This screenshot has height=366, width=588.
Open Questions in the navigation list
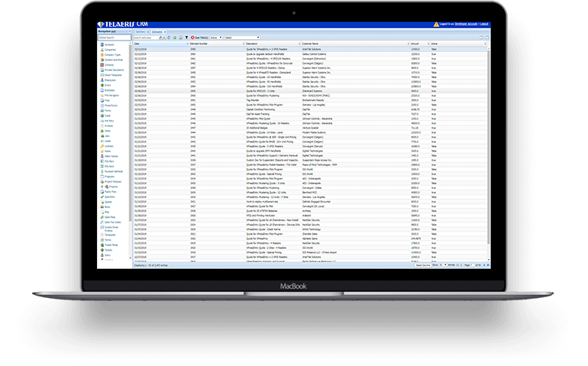109,196
